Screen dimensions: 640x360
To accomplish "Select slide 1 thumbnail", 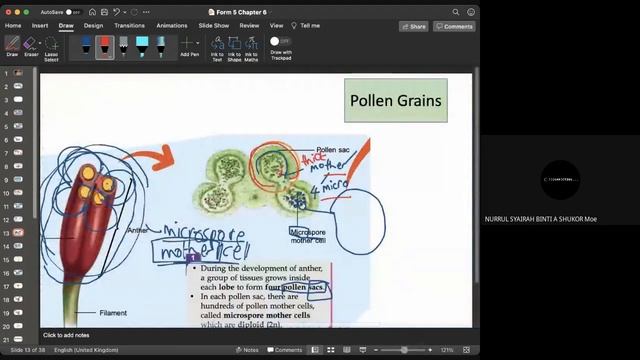I will (x=18, y=73).
